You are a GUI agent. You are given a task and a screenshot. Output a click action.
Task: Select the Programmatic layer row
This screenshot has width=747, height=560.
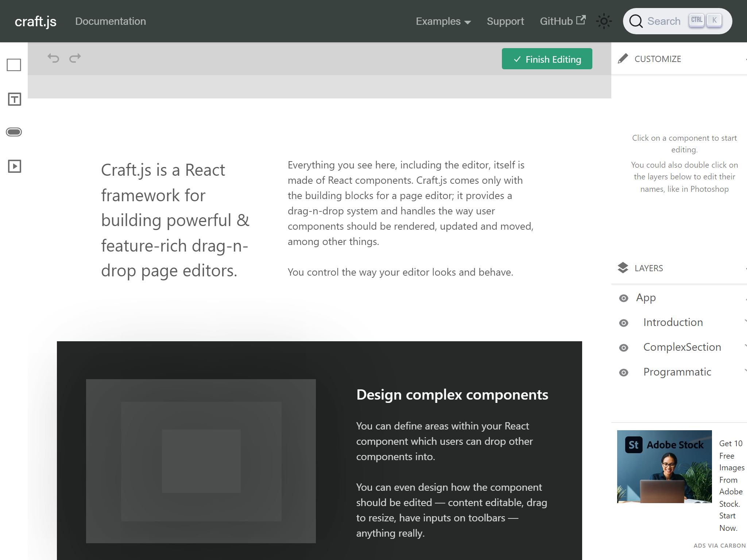click(679, 372)
